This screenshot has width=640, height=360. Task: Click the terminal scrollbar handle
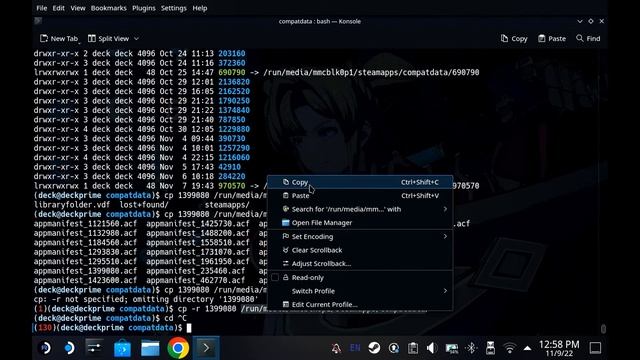[603, 329]
